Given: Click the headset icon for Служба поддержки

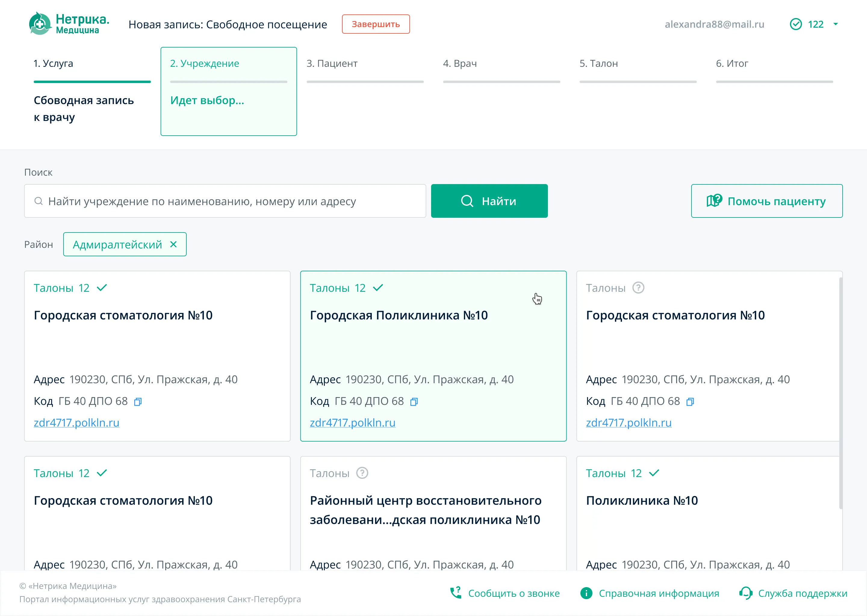Looking at the screenshot, I should click(745, 593).
